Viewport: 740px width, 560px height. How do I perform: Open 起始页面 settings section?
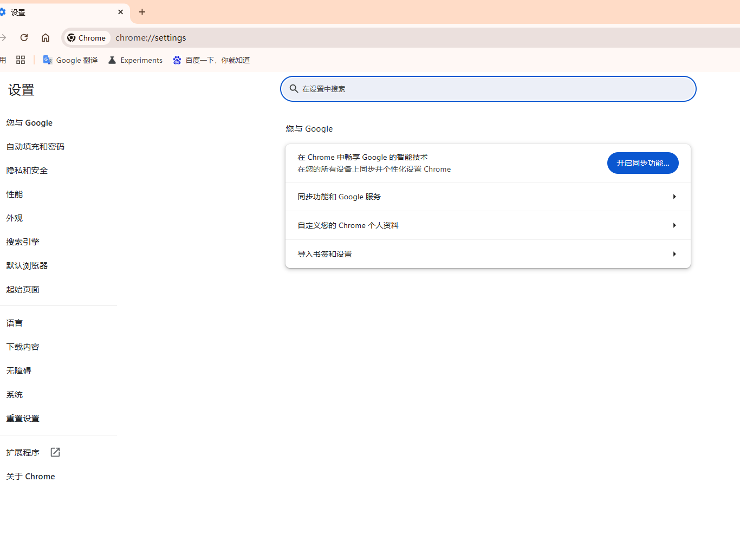pos(23,290)
